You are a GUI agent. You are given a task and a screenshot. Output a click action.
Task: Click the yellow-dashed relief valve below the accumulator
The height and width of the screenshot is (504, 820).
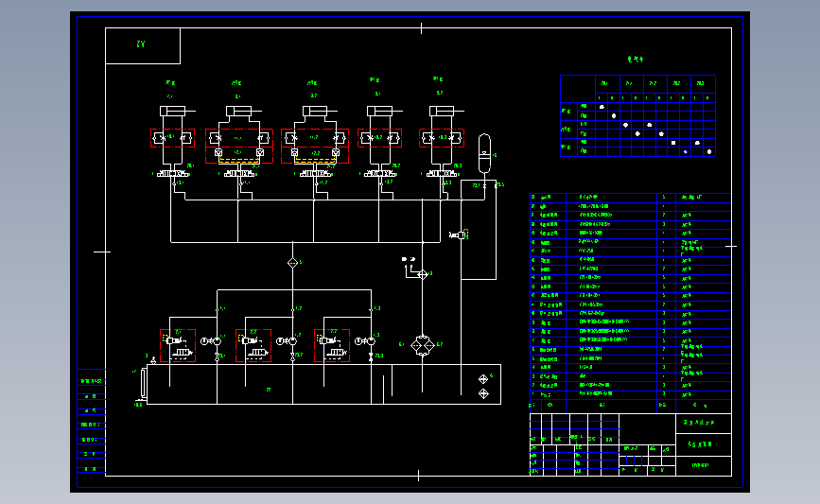(459, 235)
